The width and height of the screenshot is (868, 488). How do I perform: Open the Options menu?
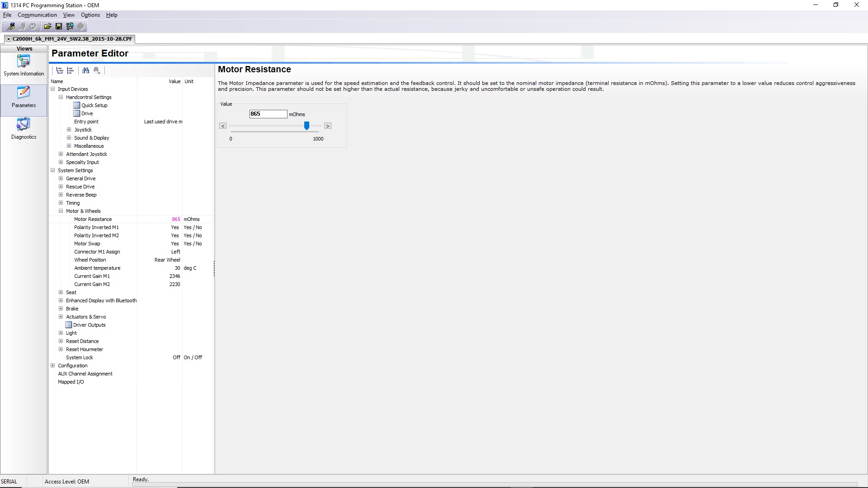click(90, 15)
